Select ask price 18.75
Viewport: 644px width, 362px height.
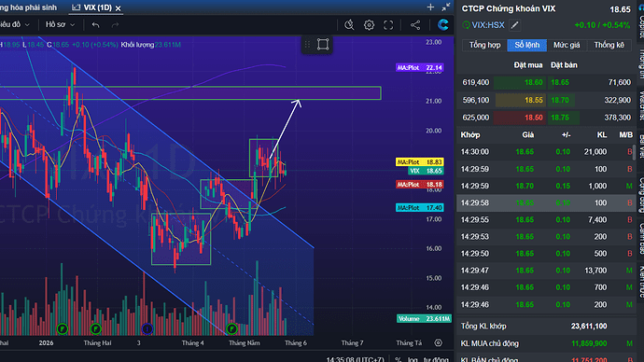point(560,118)
